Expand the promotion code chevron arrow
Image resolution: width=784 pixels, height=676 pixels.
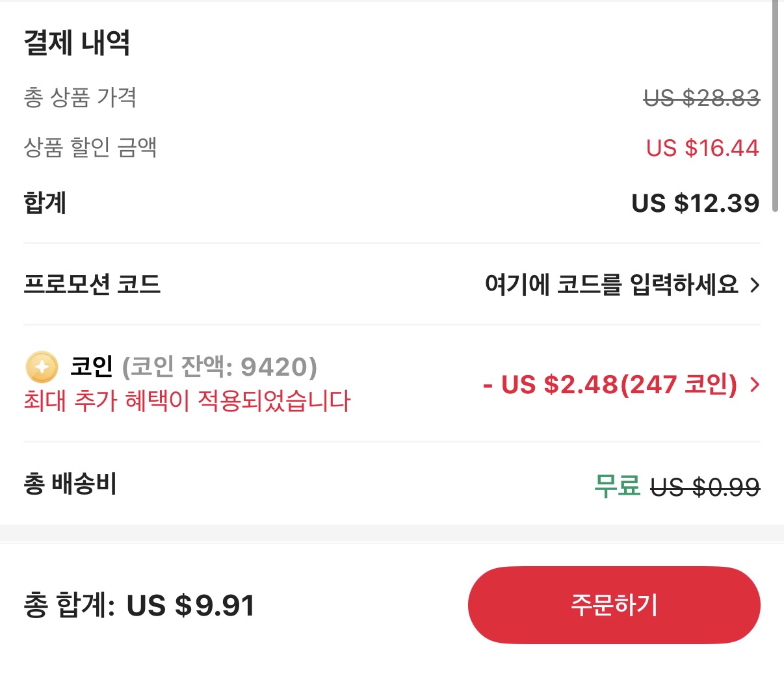point(754,285)
